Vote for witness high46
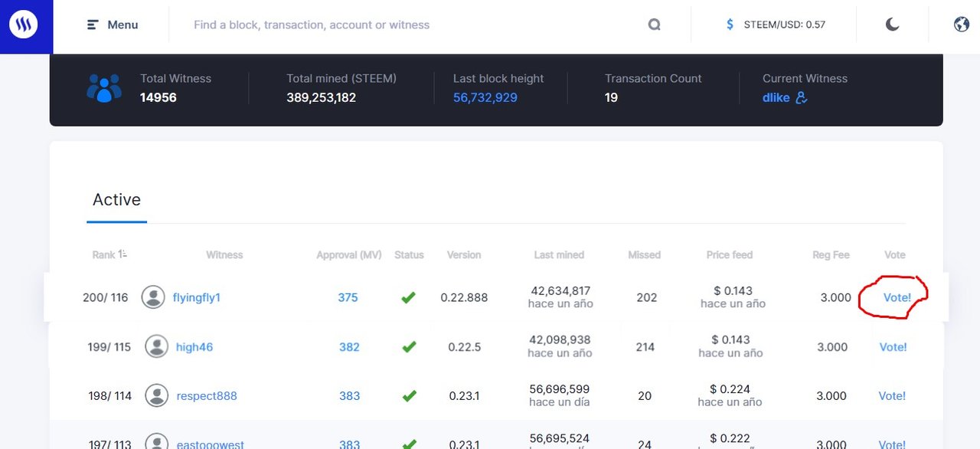Viewport: 980px width, 449px height. coord(893,347)
